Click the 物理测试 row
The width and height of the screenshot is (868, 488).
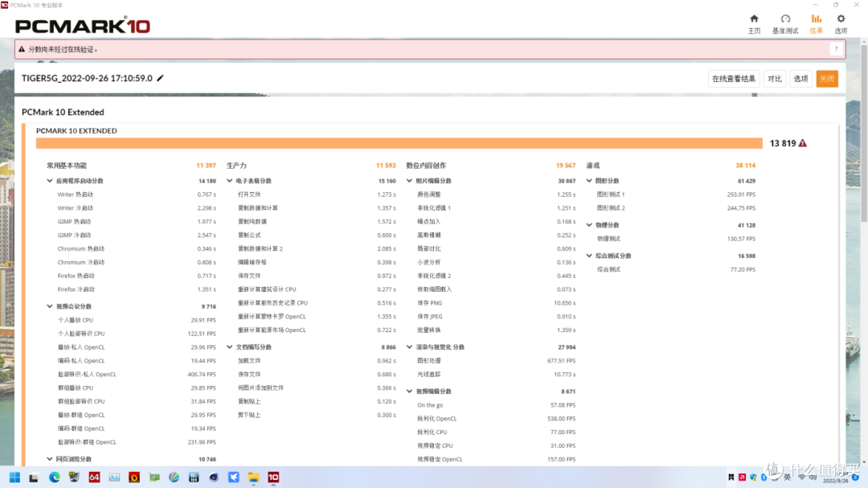(x=676, y=239)
